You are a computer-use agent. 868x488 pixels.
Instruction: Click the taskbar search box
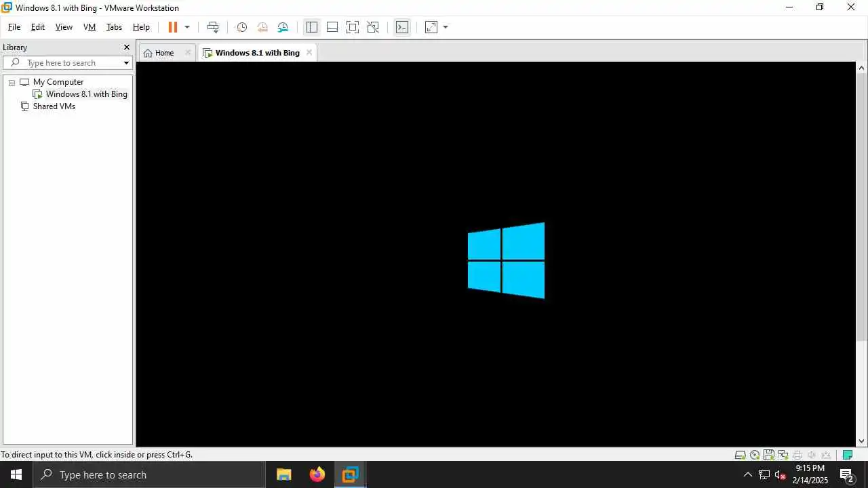click(x=149, y=474)
